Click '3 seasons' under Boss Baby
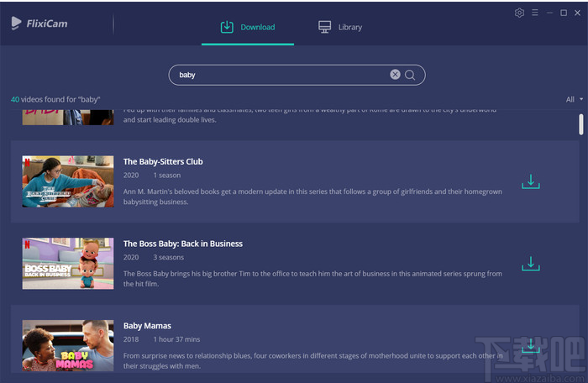 pos(168,257)
